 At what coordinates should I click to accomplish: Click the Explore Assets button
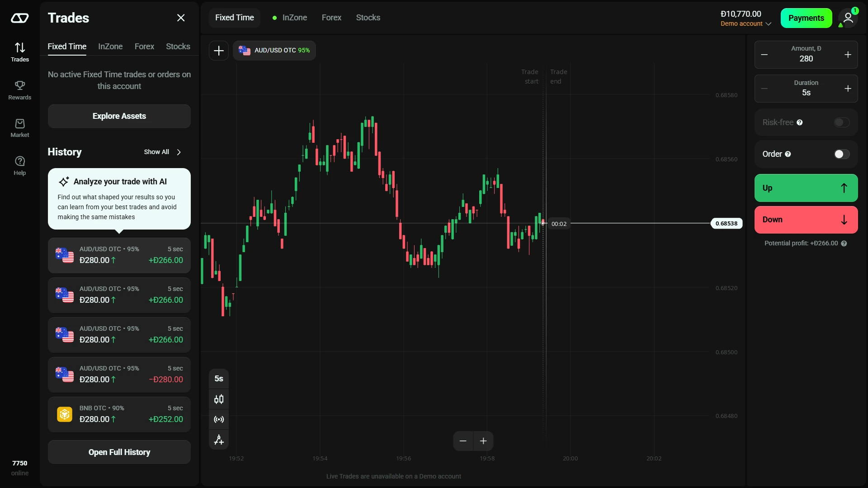coord(119,116)
